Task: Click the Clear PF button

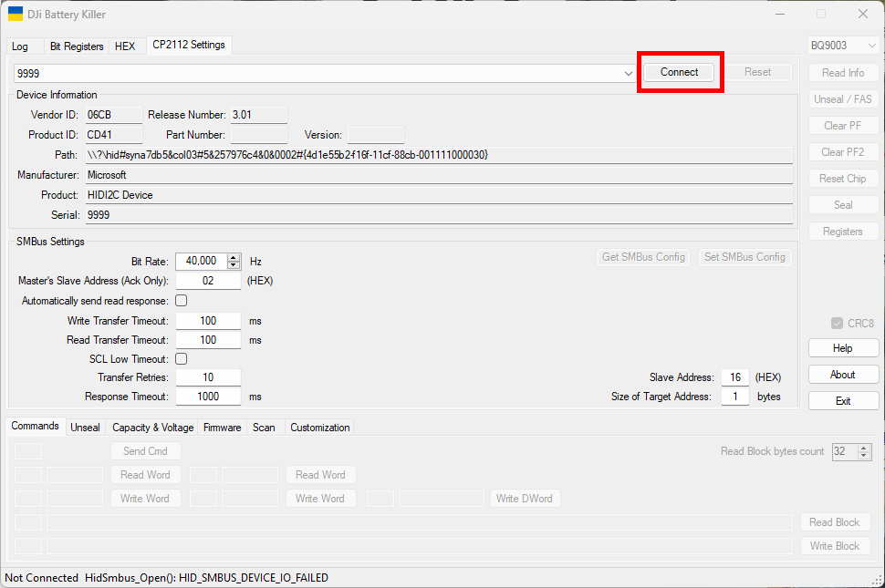Action: click(x=843, y=125)
